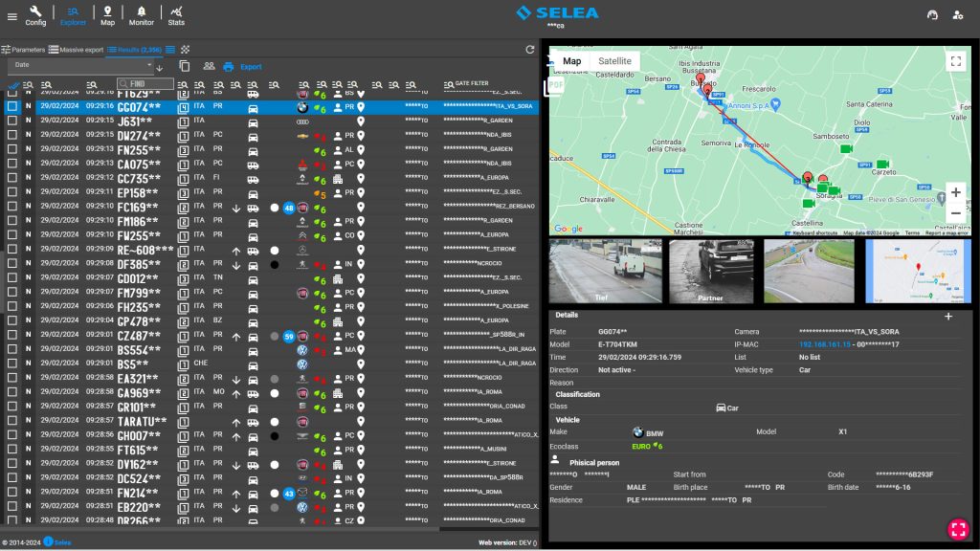The image size is (980, 551).
Task: Click the blue 48 badge on FC169** row
Action: point(289,208)
